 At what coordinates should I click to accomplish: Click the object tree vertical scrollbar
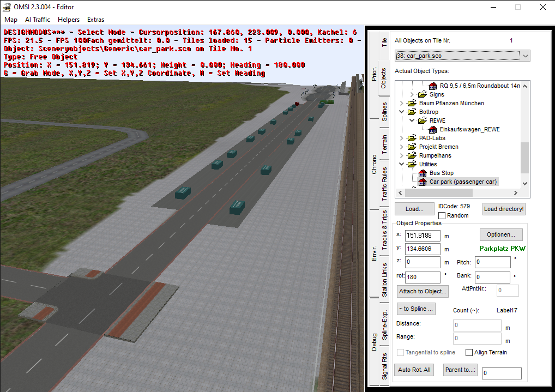[x=524, y=158]
